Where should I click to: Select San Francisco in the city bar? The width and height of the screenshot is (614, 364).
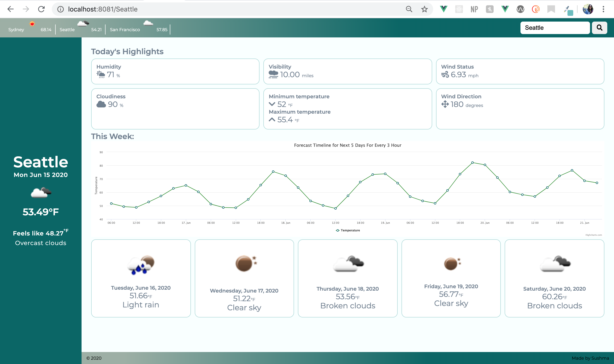pos(125,30)
